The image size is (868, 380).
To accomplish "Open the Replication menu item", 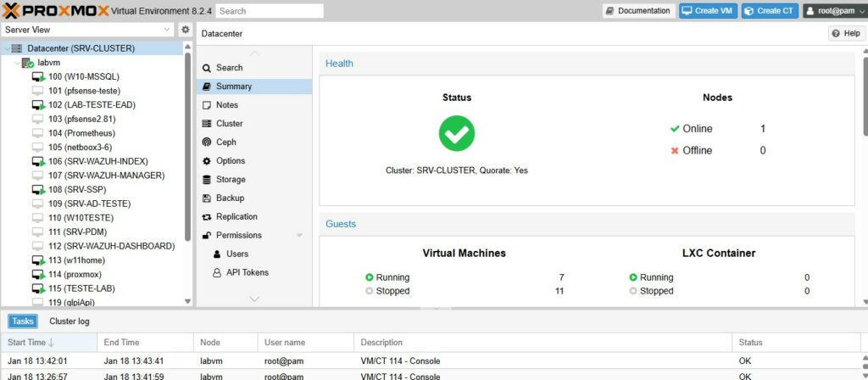I will click(254, 216).
